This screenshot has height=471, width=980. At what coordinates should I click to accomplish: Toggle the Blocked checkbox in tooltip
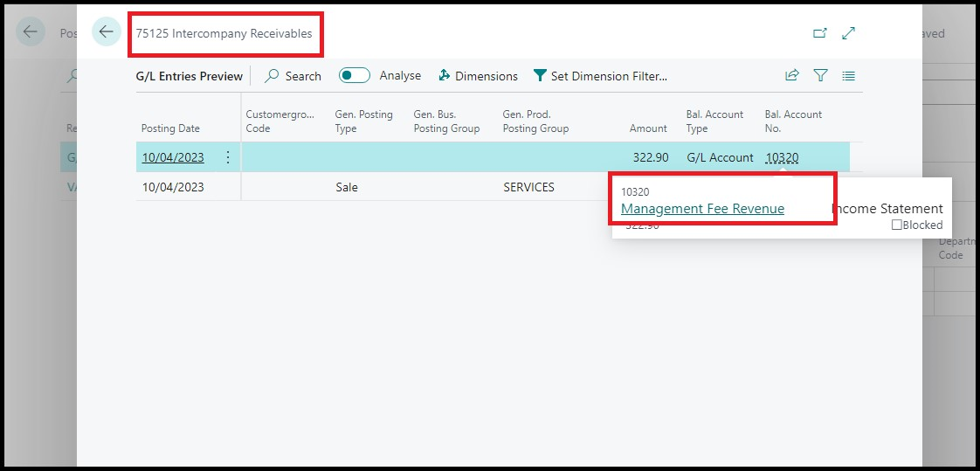[x=896, y=225]
